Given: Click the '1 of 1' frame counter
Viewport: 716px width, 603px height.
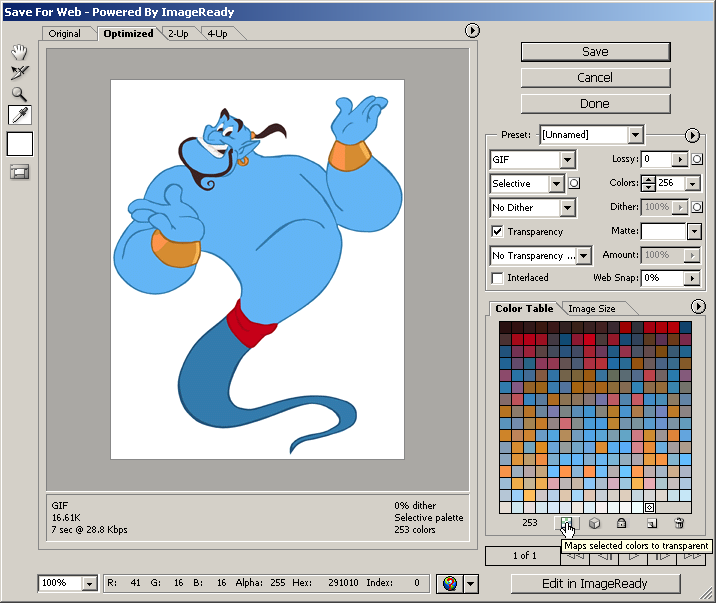Looking at the screenshot, I should (x=525, y=556).
